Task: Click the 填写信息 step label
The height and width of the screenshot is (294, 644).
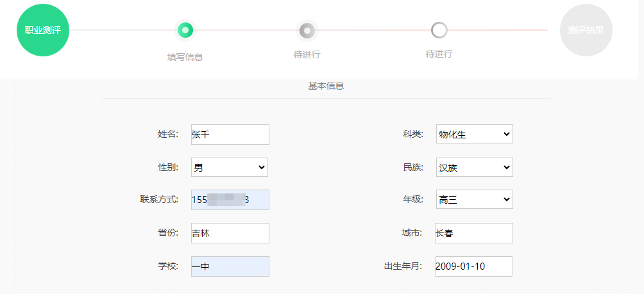Action: click(x=185, y=56)
